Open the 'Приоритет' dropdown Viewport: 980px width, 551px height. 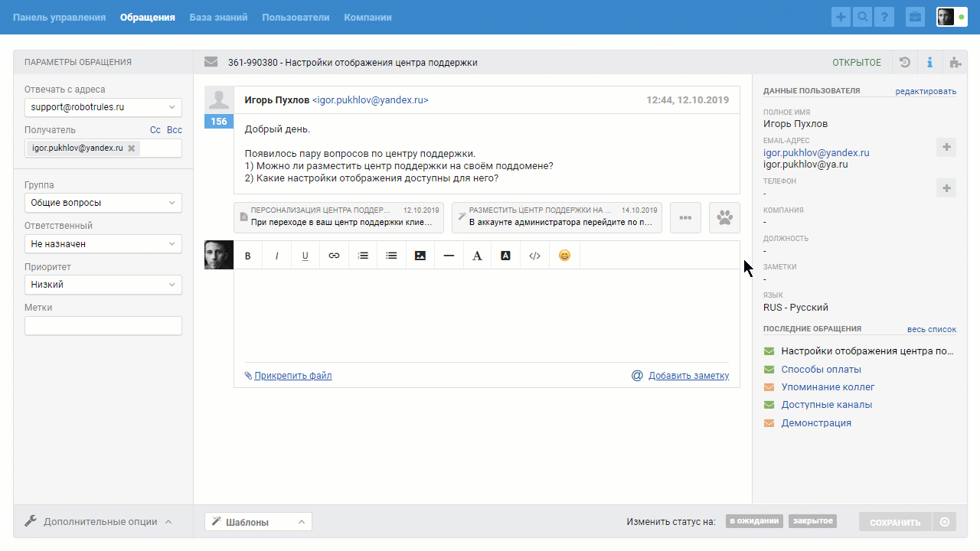click(x=103, y=285)
